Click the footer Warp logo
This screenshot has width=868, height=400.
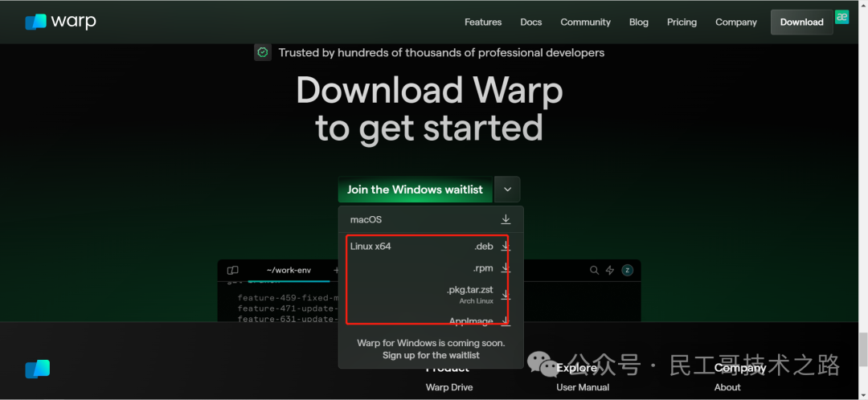(38, 369)
